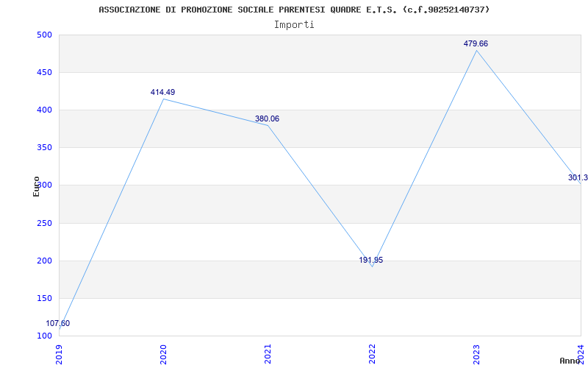Select the 2021 x-axis year label
The image size is (588, 368).
pyautogui.click(x=268, y=355)
